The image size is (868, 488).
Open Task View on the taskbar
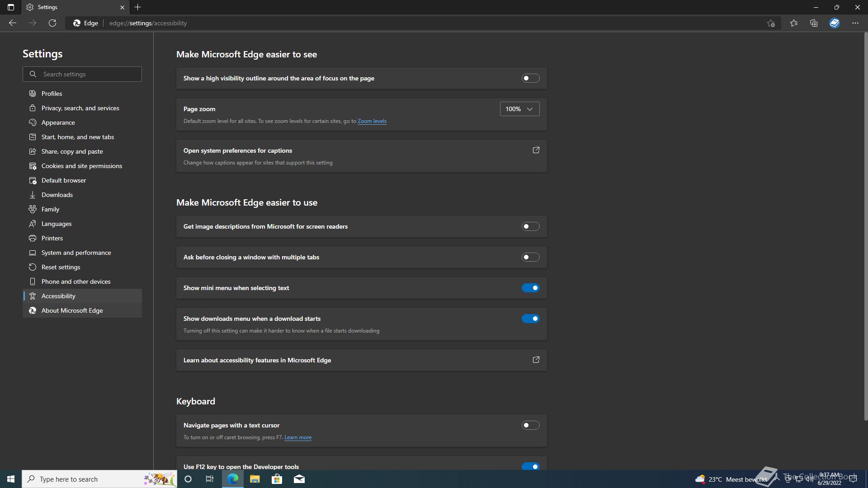(210, 479)
